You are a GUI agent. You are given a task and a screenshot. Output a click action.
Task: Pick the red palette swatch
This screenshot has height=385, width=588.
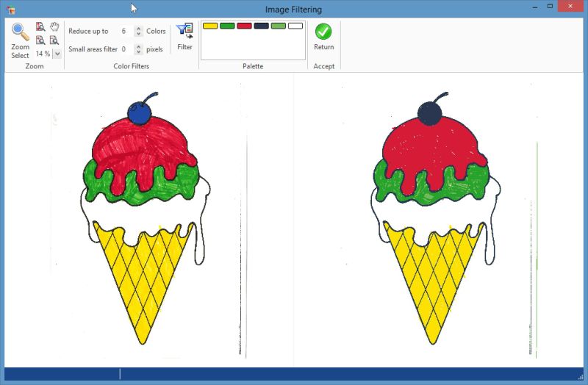click(x=244, y=26)
